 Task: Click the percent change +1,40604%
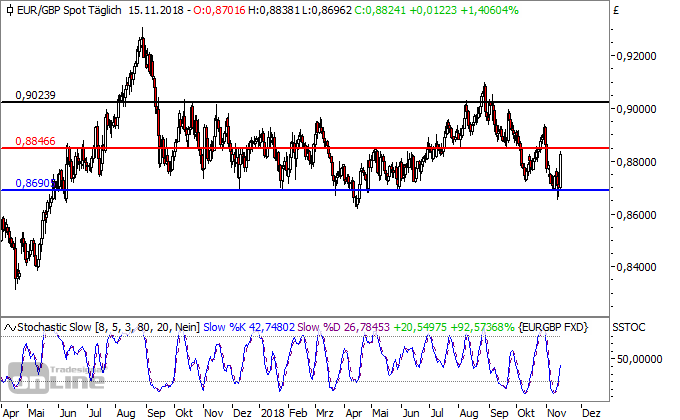pos(489,10)
